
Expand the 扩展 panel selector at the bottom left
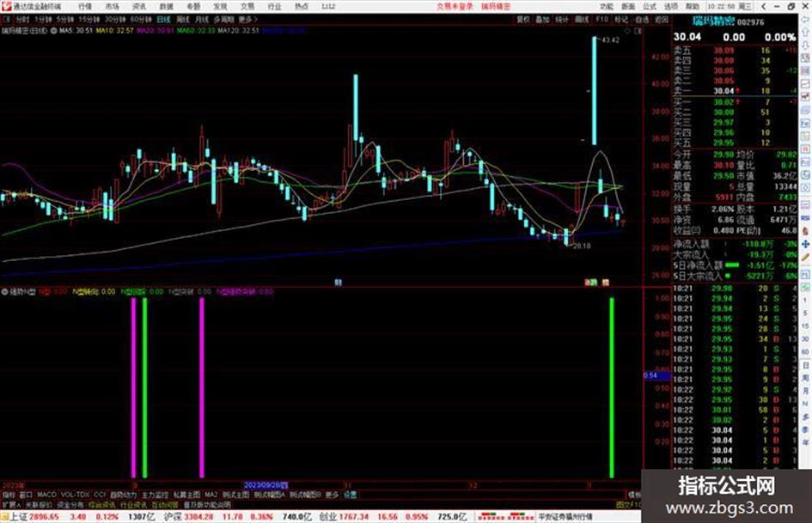click(x=11, y=504)
